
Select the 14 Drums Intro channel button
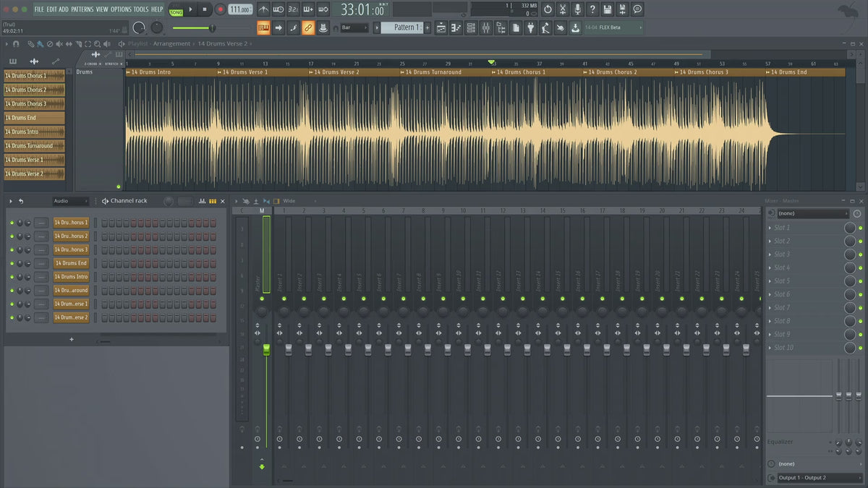click(71, 277)
